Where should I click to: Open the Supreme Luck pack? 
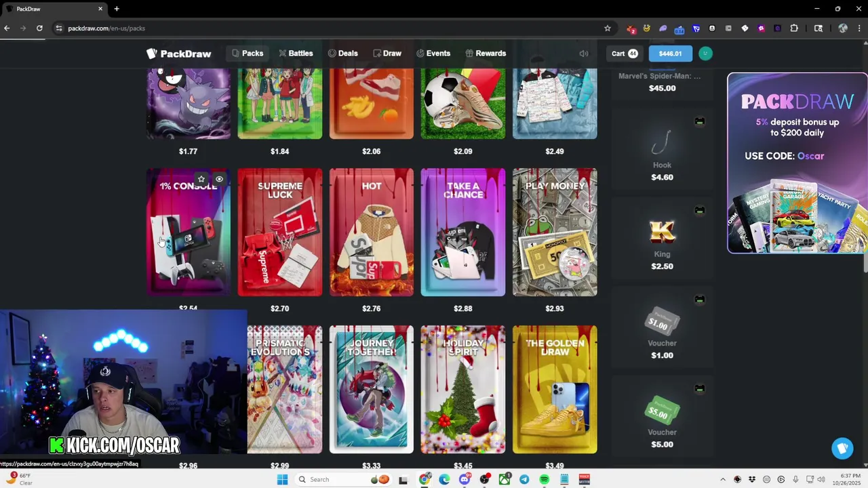coord(279,232)
